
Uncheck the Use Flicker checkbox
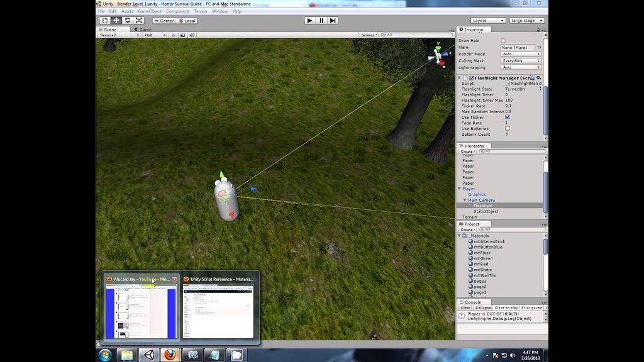click(x=508, y=117)
